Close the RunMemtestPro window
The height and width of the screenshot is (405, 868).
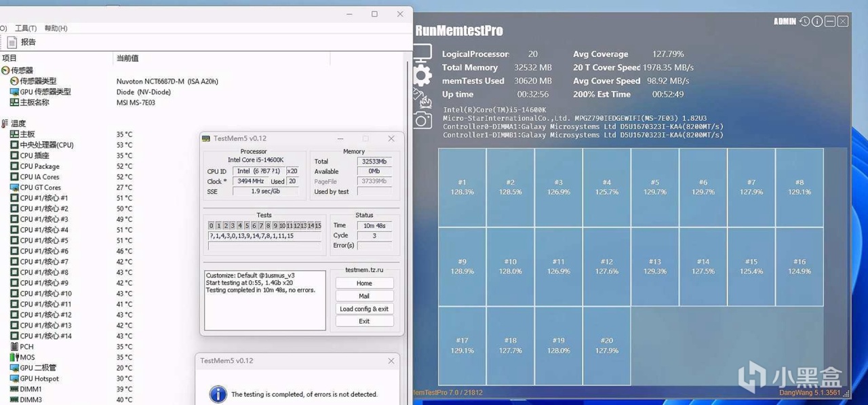click(842, 22)
